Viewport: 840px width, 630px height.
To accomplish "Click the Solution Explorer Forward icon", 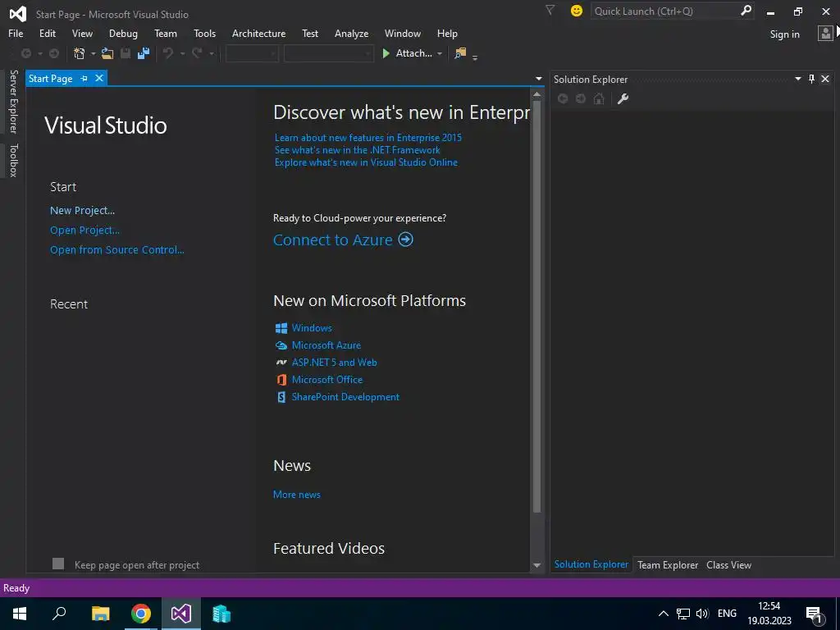I will click(x=581, y=98).
